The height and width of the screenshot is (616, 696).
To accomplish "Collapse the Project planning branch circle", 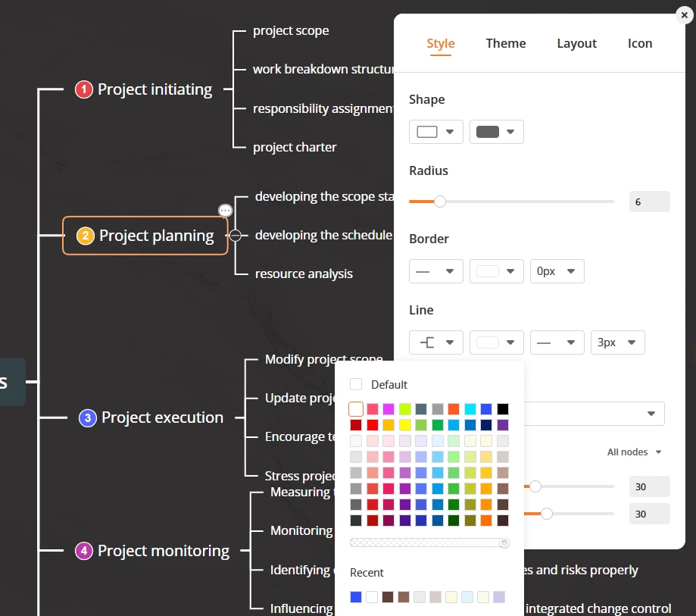I will point(236,236).
